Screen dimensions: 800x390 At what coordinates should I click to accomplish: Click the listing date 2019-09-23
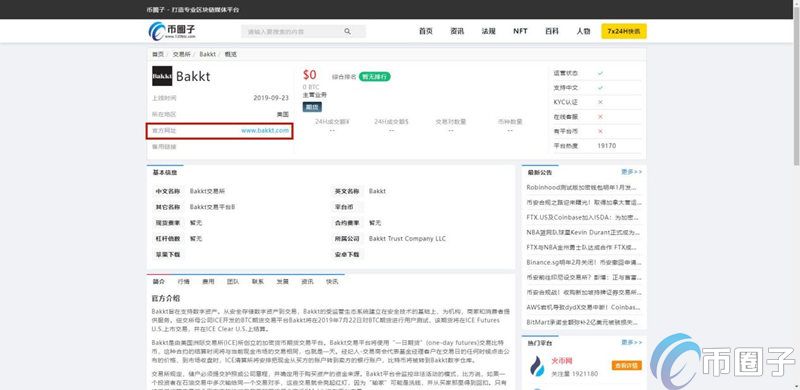271,98
